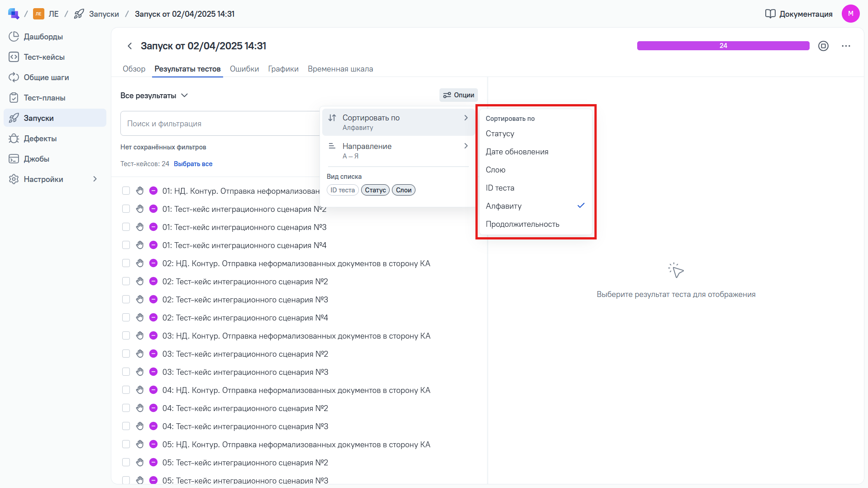Check the box for 01: Тест-кейс №4
The image size is (868, 488).
coord(126,245)
